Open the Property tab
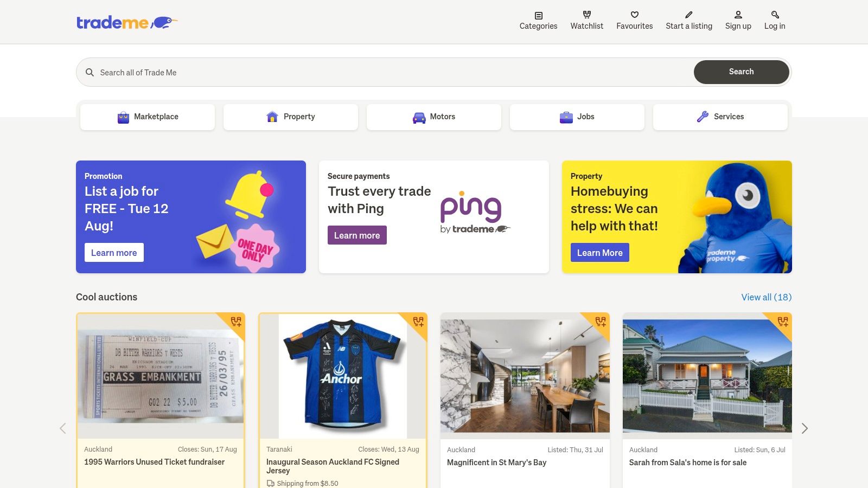 (x=291, y=117)
